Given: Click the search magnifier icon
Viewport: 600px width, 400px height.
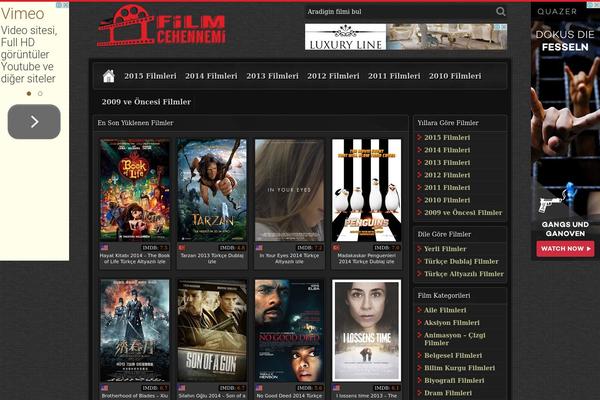Looking at the screenshot, I should coord(501,11).
